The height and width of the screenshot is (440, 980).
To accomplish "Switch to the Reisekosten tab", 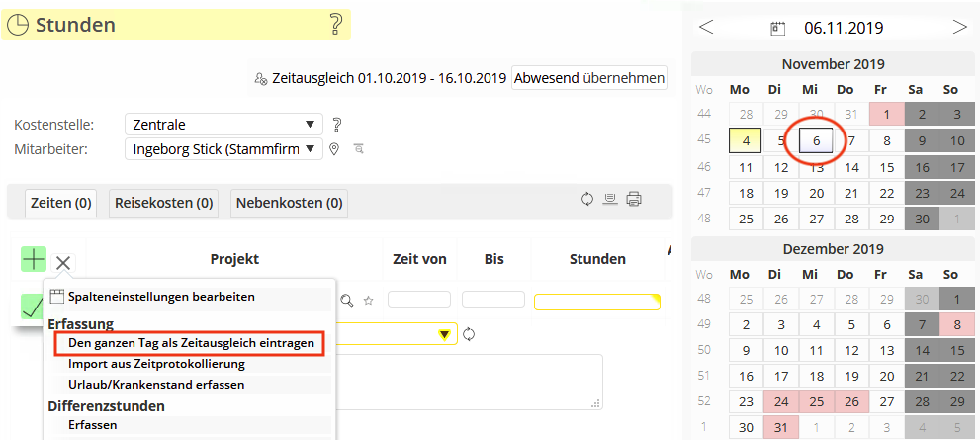I will 164,203.
